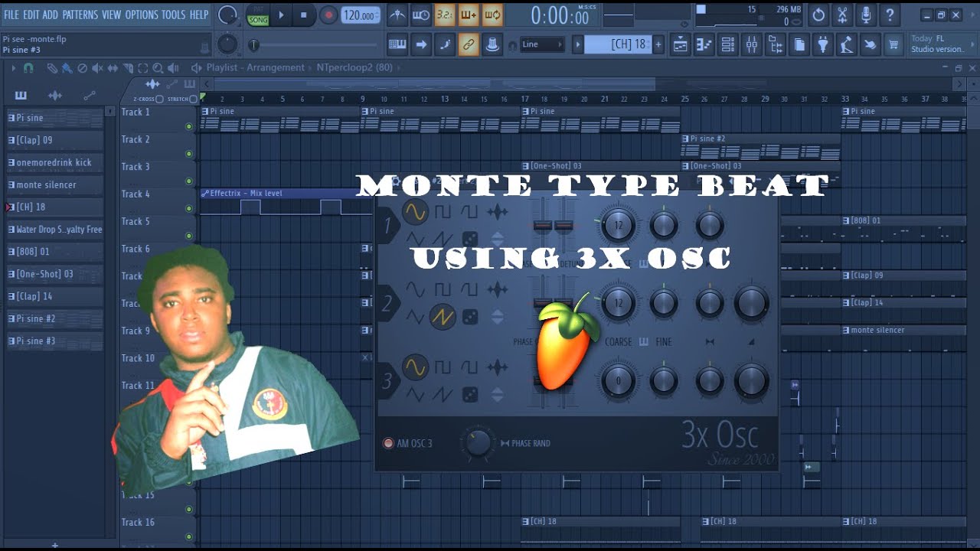Select the playlist draw pencil tool
Screen dimensions: 980x551
tap(52, 68)
